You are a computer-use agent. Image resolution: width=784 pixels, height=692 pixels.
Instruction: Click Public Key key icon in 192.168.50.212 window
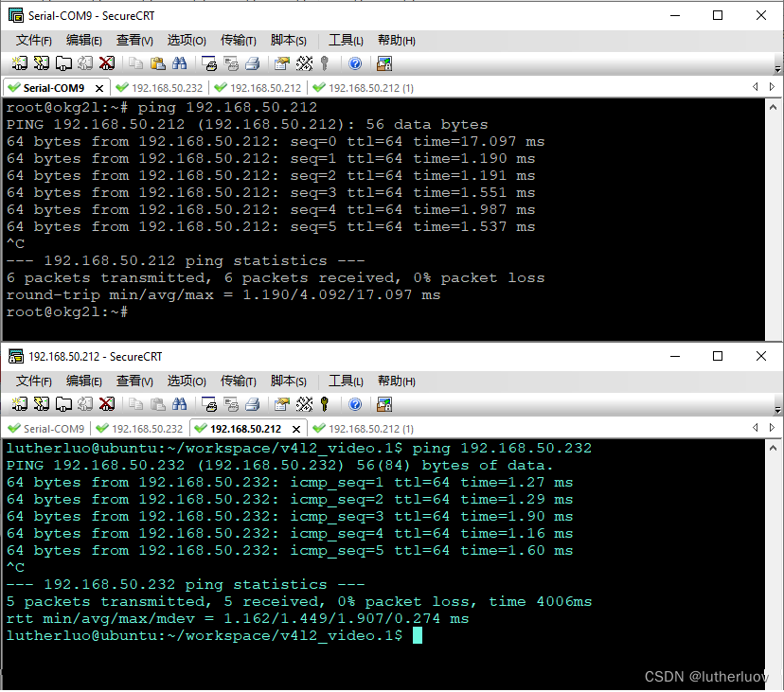click(x=325, y=404)
